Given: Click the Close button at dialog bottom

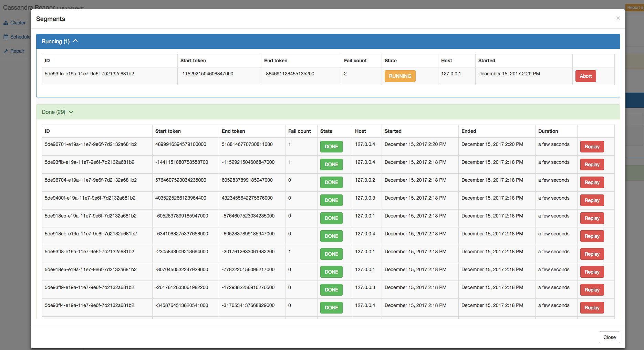Looking at the screenshot, I should [609, 337].
